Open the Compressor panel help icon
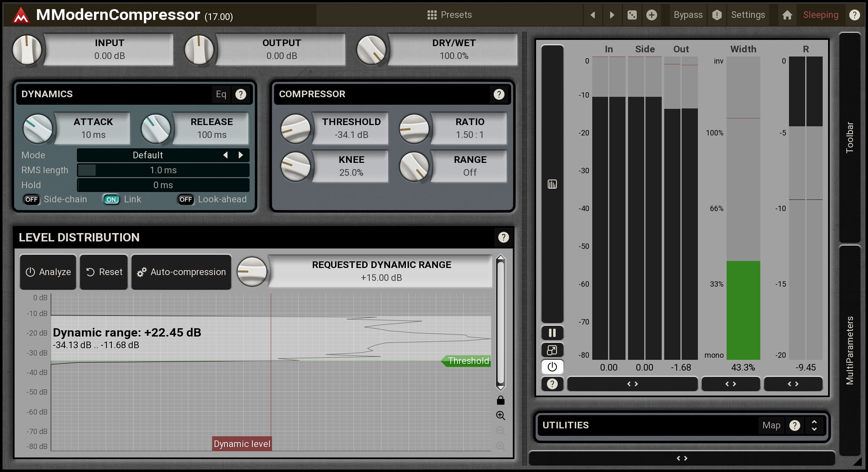Image resolution: width=868 pixels, height=472 pixels. 499,94
